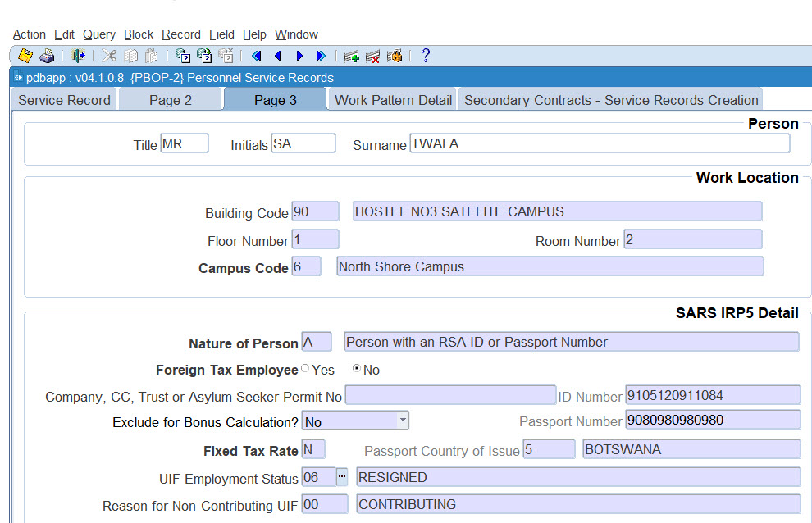The height and width of the screenshot is (523, 812).
Task: Open UIF Employment Status list of values
Action: click(x=342, y=477)
